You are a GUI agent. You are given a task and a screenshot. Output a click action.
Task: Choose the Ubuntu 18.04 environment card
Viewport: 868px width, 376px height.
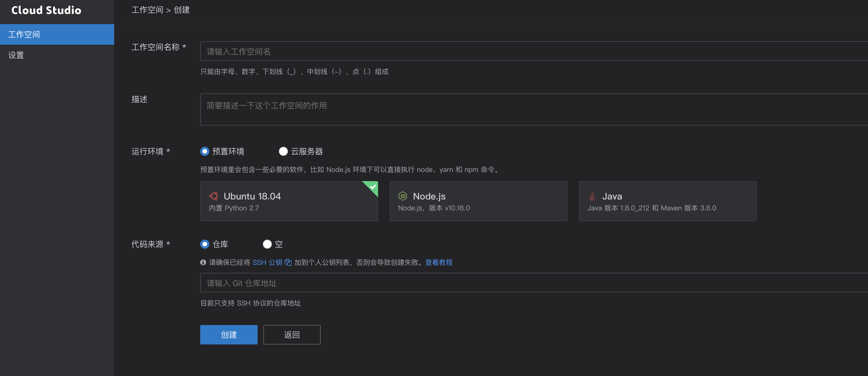click(289, 201)
